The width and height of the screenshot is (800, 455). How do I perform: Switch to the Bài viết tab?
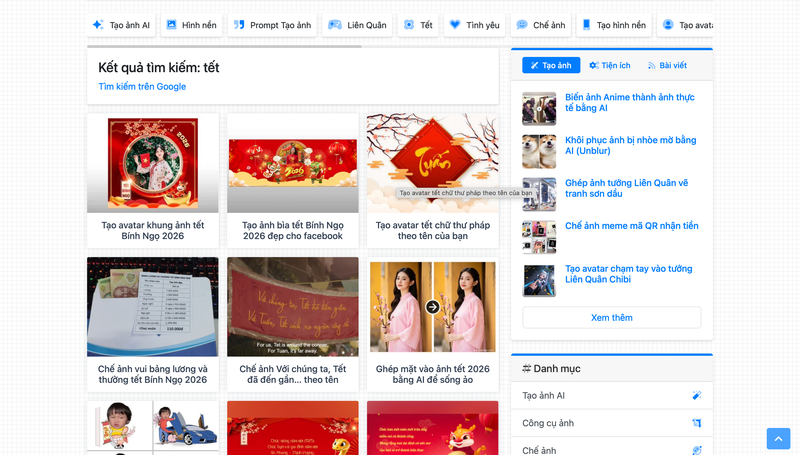click(x=667, y=65)
